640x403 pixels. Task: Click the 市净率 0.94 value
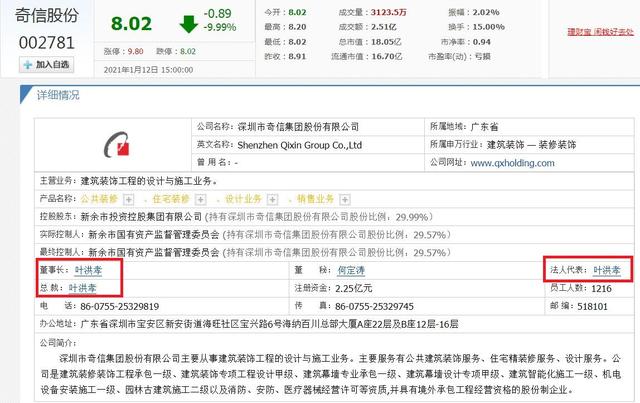pos(481,42)
